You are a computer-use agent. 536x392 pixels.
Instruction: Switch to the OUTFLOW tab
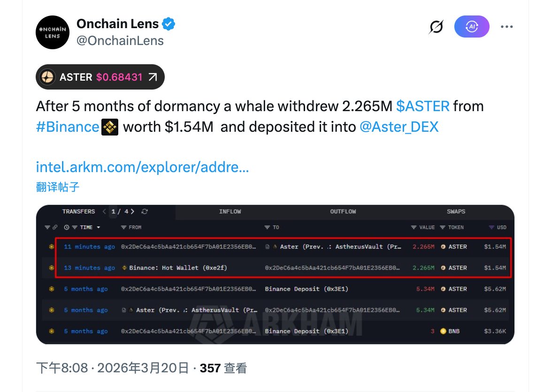coord(343,211)
